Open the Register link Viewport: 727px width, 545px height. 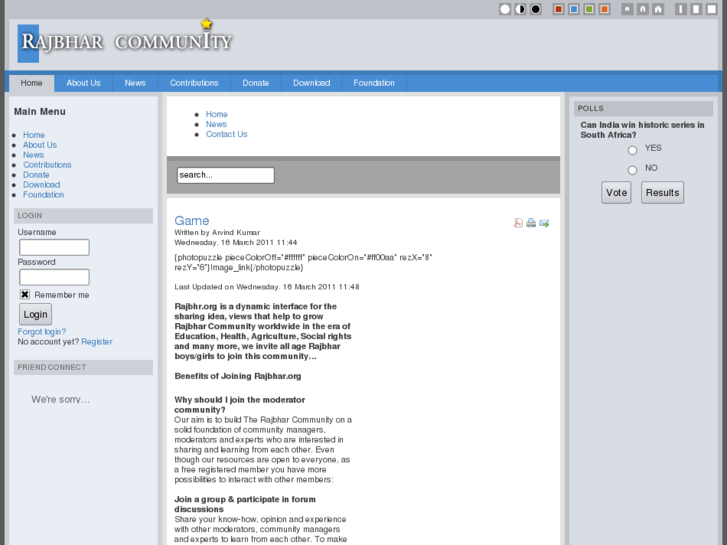(97, 342)
